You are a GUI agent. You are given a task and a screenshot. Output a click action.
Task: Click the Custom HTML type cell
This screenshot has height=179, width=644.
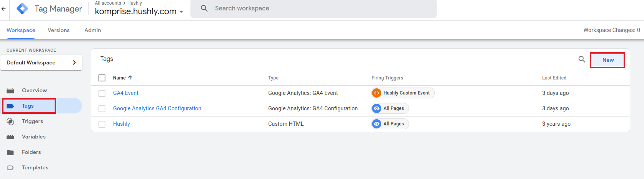[286, 124]
